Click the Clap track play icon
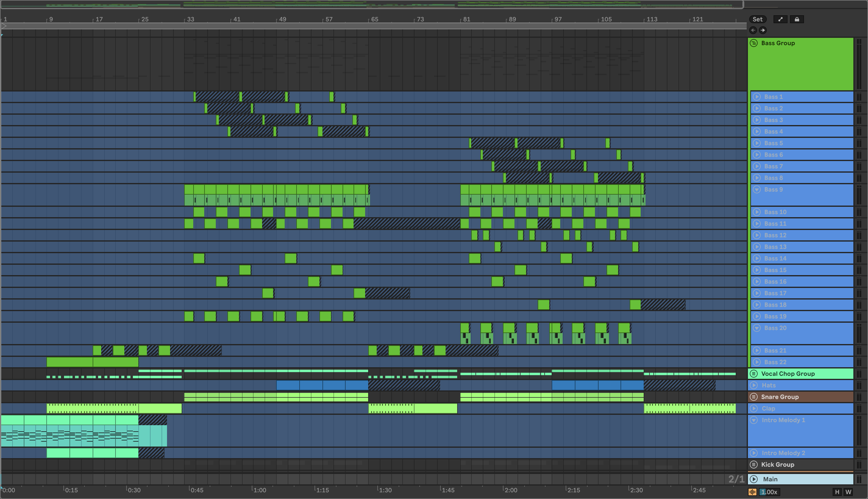This screenshot has width=868, height=499. click(x=754, y=408)
